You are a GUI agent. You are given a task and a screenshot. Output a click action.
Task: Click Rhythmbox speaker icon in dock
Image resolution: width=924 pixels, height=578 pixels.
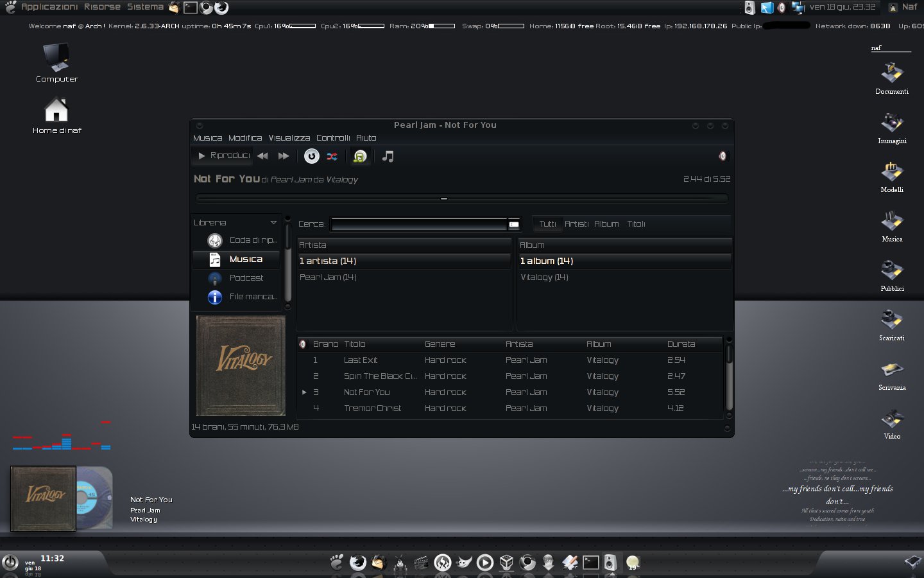click(x=610, y=563)
